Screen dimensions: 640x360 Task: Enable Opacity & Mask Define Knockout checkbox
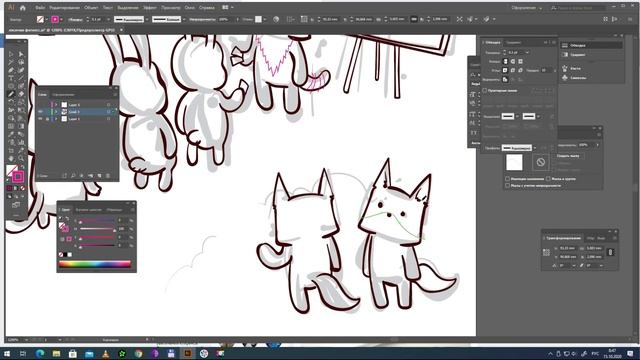[507, 185]
